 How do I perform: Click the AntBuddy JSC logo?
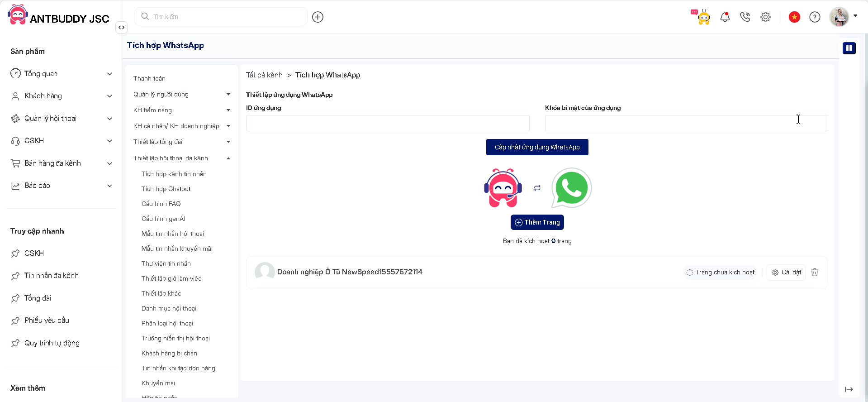pyautogui.click(x=58, y=15)
